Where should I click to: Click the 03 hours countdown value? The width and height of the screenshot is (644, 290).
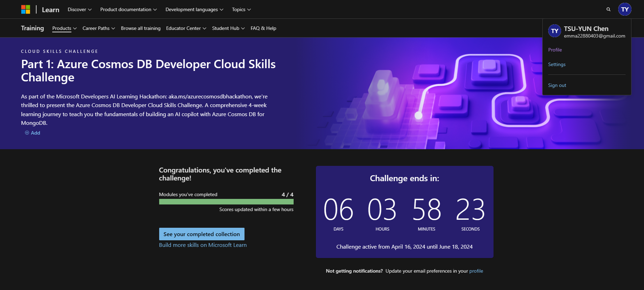pos(382,209)
